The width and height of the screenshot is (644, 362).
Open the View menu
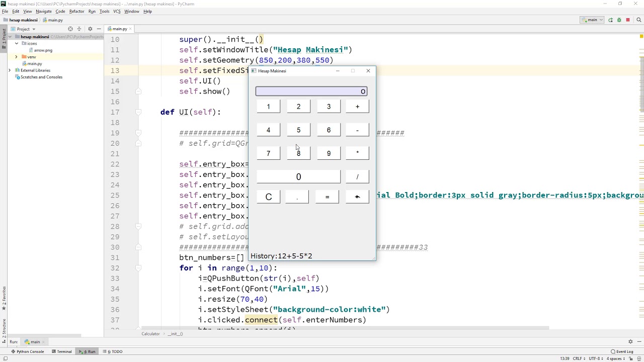click(x=27, y=11)
